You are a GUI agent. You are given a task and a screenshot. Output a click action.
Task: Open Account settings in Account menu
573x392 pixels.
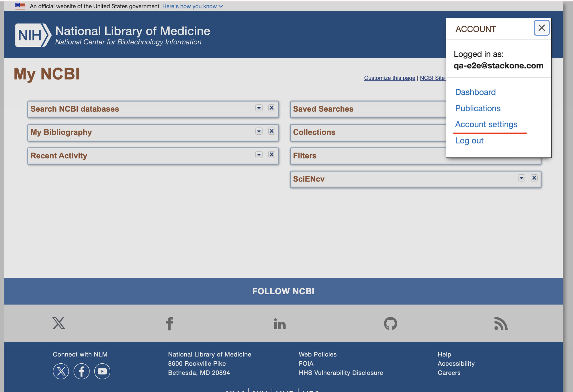[x=486, y=124]
